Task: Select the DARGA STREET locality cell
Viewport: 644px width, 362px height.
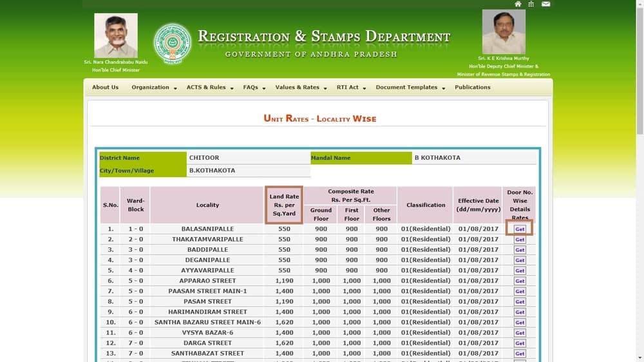Action: tap(207, 343)
